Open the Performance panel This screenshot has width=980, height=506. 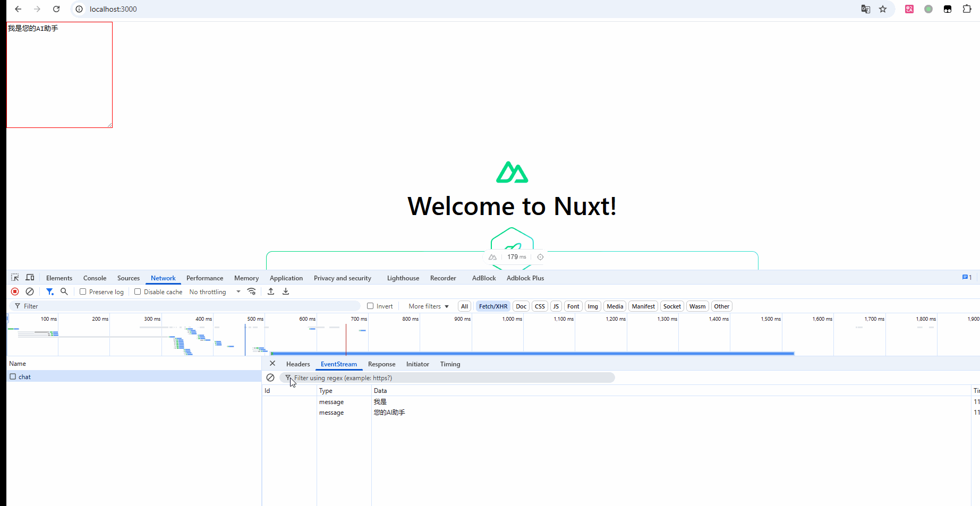tap(204, 278)
